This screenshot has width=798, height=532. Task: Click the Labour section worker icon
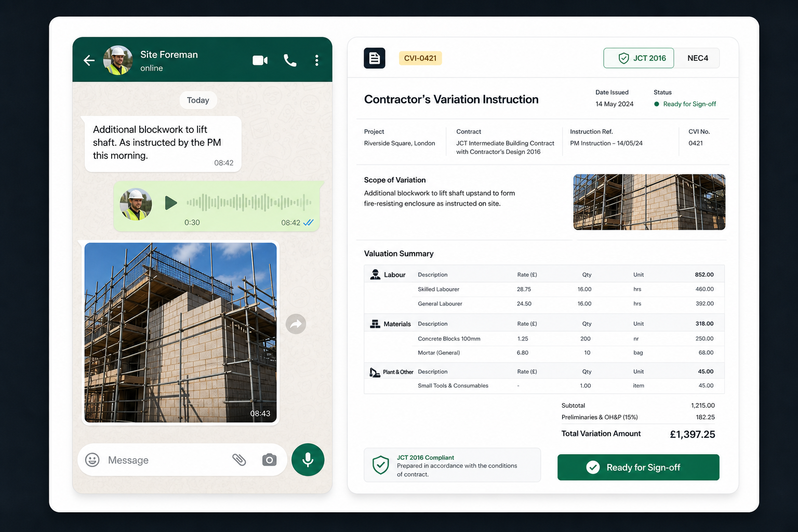click(375, 274)
